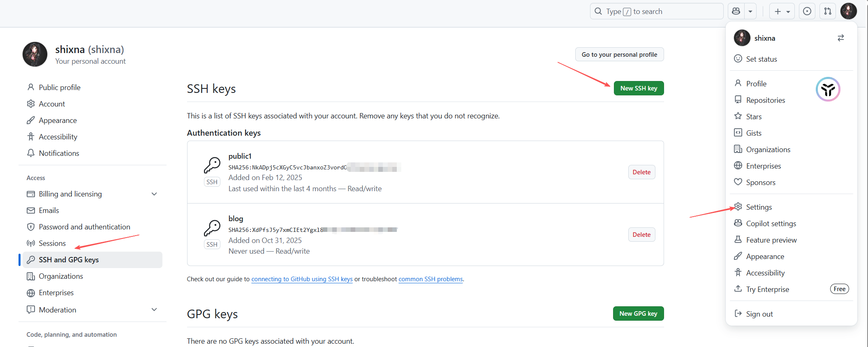Click the search input field
This screenshot has height=347, width=868.
point(656,12)
